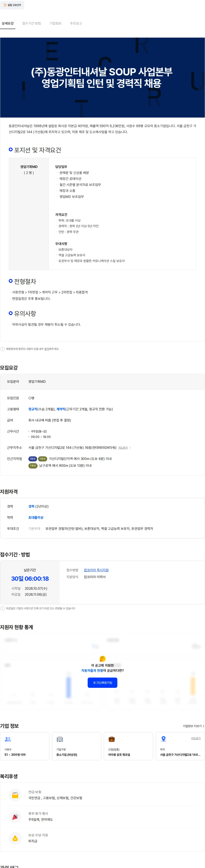Screen dimensions: 205x868
Task: Click the 잡코리아 이력서 text
Action: 95,577
